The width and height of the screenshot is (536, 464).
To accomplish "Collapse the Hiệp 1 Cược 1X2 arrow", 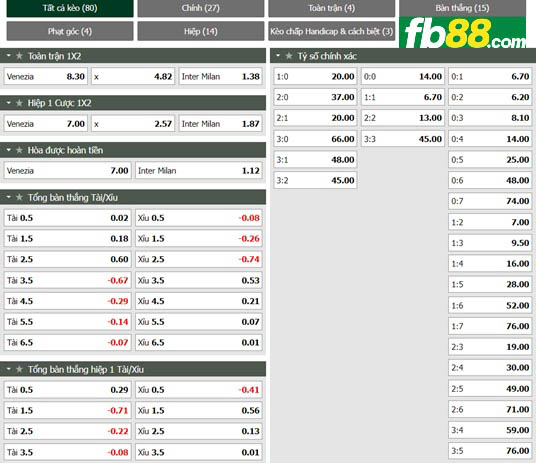I will pos(9,103).
